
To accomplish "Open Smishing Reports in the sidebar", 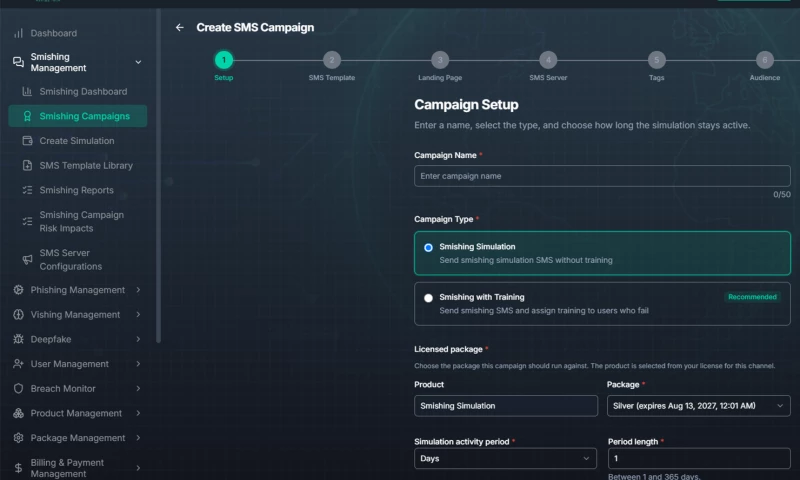I will 78,190.
